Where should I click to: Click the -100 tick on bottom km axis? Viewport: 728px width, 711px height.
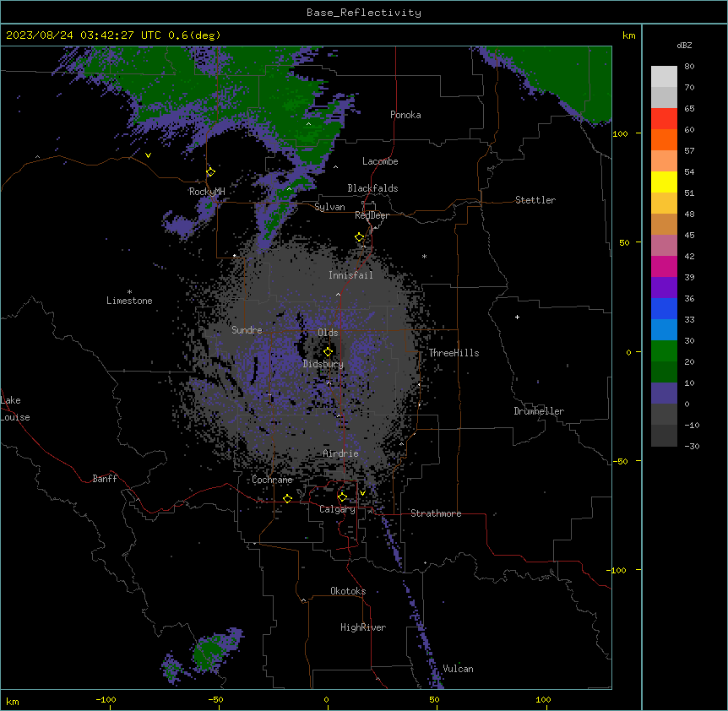[106, 700]
